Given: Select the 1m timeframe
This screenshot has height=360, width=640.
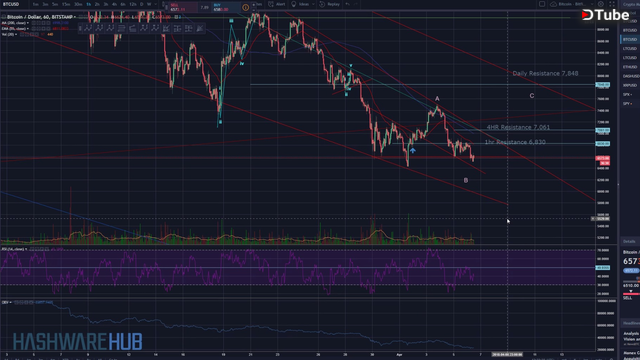Looking at the screenshot, I should (36, 4).
